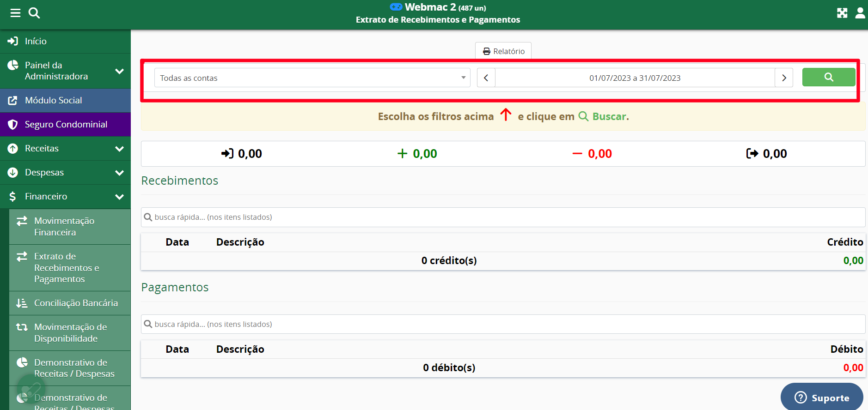Click the Extrato de Recebimentos exchange icon
The image size is (868, 410).
pos(22,256)
